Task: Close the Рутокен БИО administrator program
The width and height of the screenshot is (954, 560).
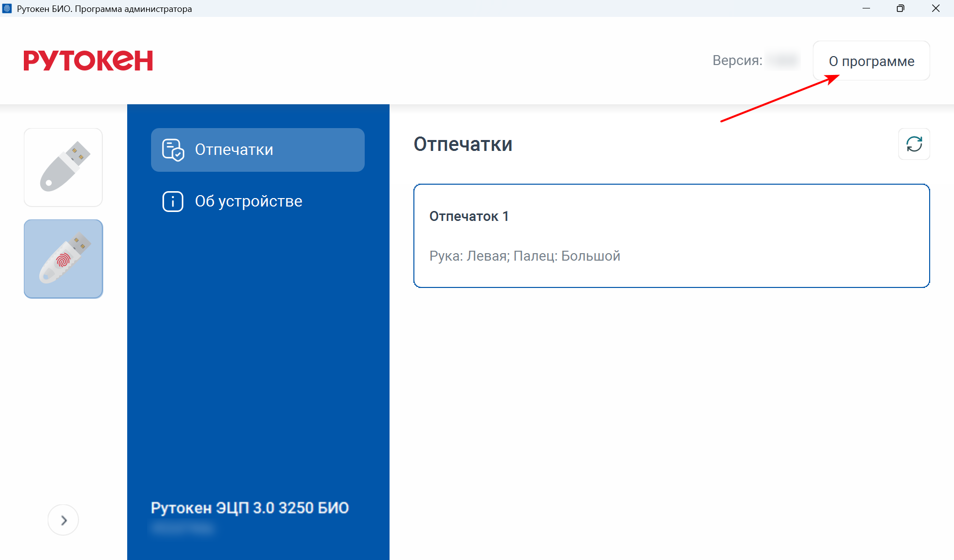Action: click(x=936, y=8)
